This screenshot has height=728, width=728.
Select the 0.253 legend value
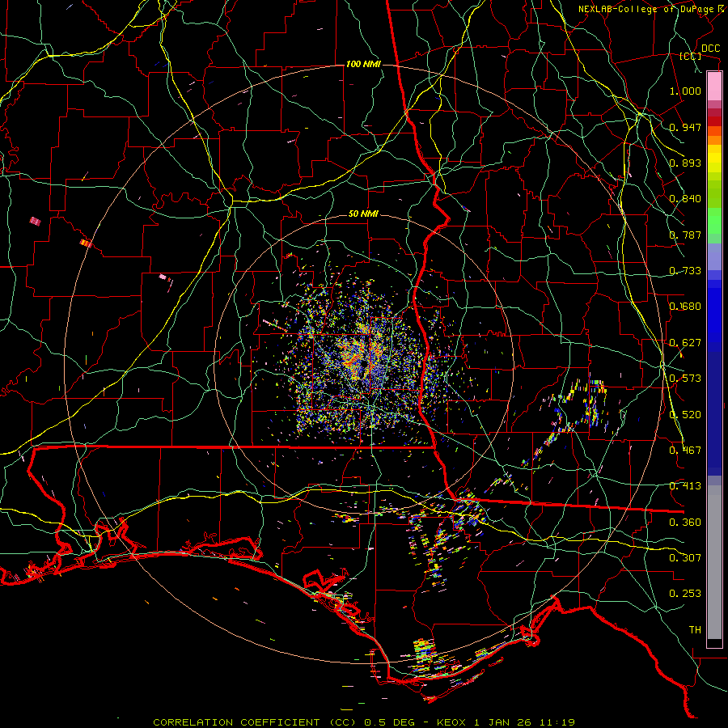point(685,594)
